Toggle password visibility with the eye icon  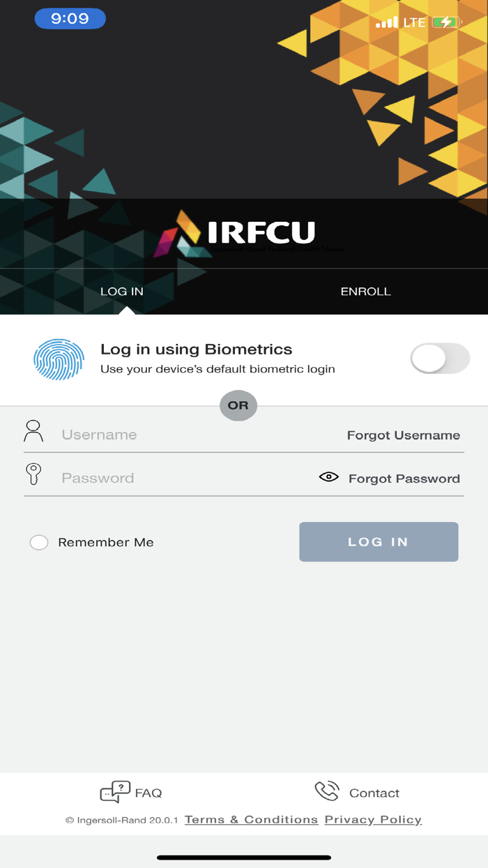(x=328, y=477)
